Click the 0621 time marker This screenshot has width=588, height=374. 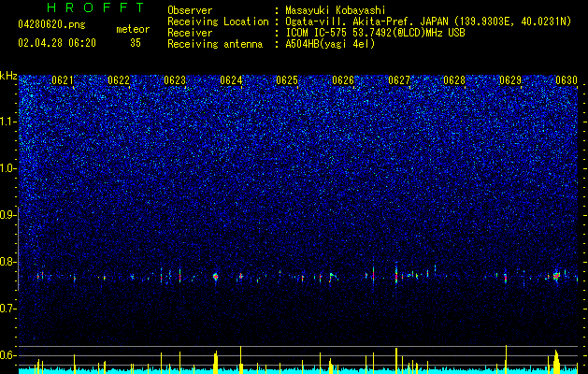coord(63,80)
